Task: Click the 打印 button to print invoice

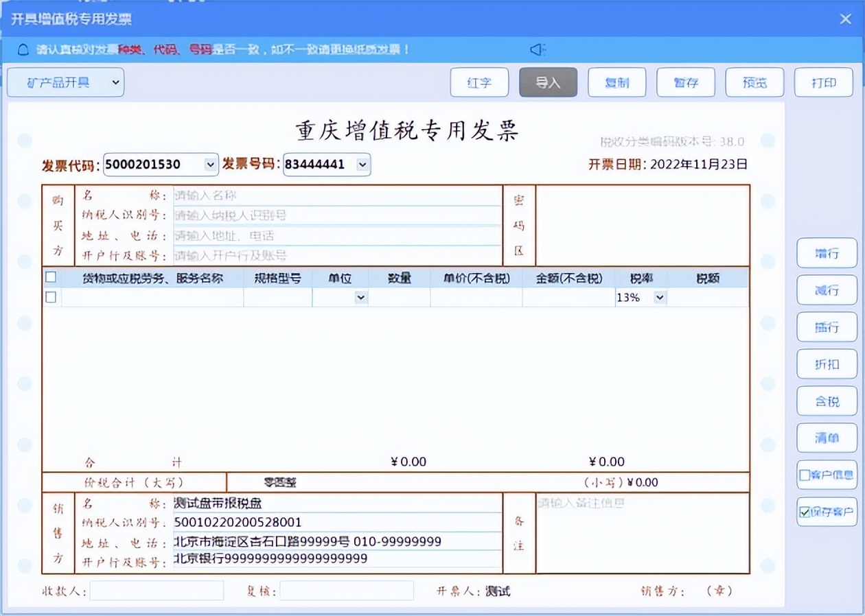Action: tap(823, 82)
